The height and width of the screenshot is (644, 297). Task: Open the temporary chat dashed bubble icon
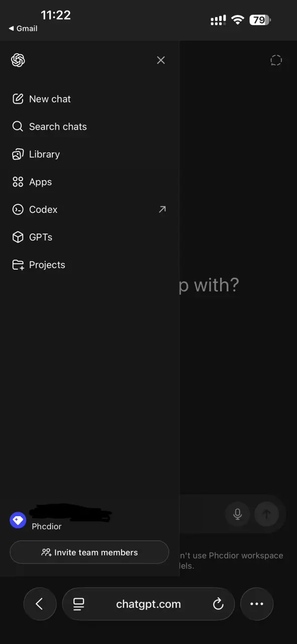[x=276, y=60]
